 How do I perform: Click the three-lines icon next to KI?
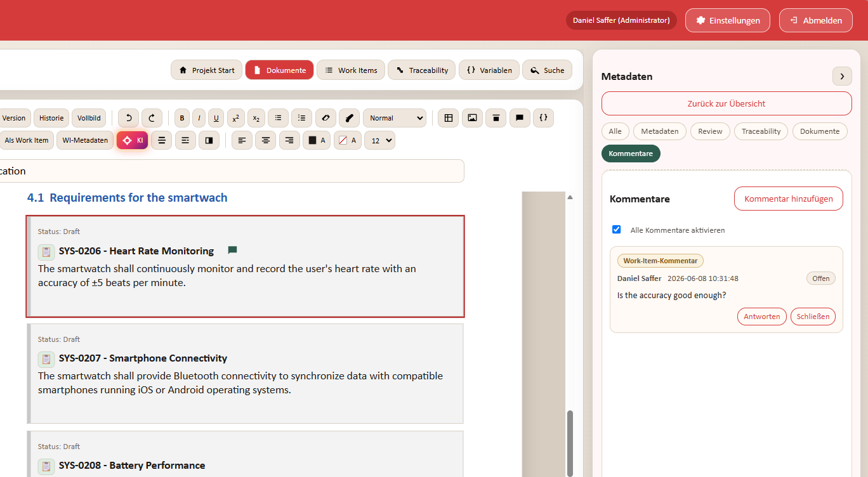(x=161, y=140)
